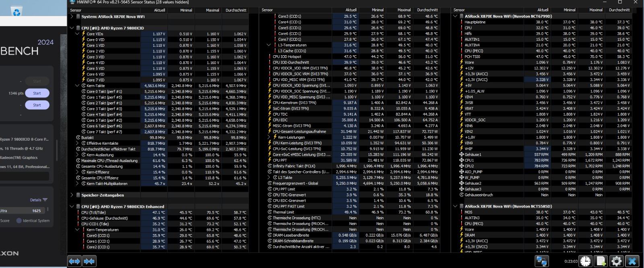Click the thermometer icon beside Hauptplatine
The image size is (644, 268).
(x=461, y=22)
